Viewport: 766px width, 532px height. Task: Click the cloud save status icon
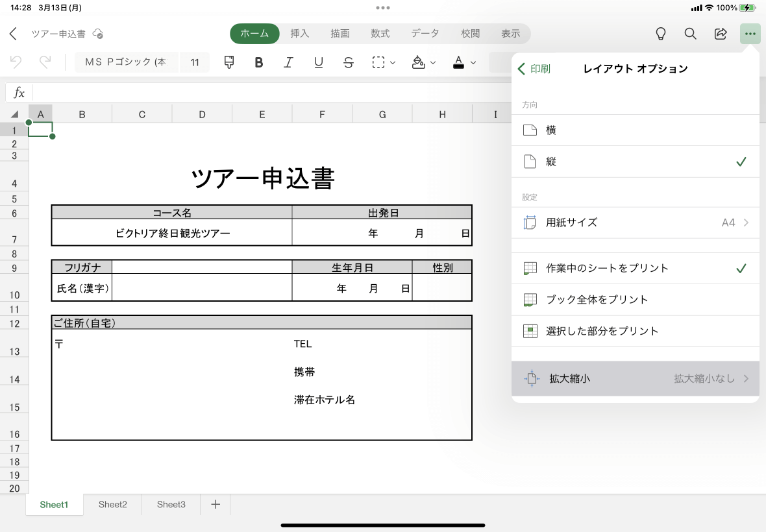click(x=98, y=34)
